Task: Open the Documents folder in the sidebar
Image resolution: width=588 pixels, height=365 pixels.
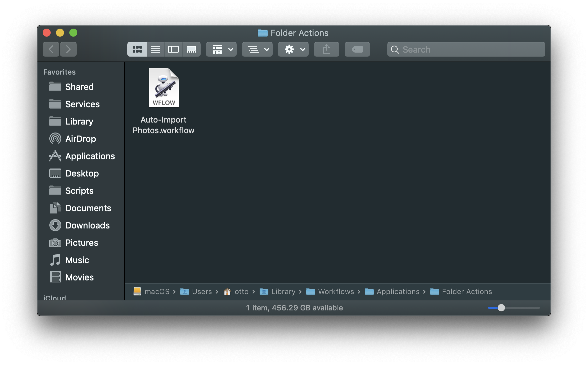Action: pyautogui.click(x=88, y=208)
